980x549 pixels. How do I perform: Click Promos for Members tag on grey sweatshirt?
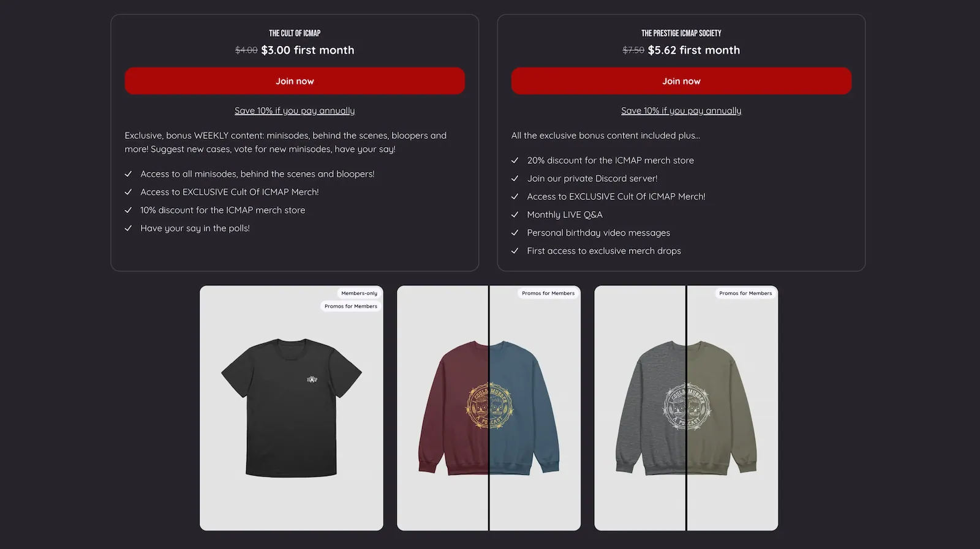coord(745,293)
